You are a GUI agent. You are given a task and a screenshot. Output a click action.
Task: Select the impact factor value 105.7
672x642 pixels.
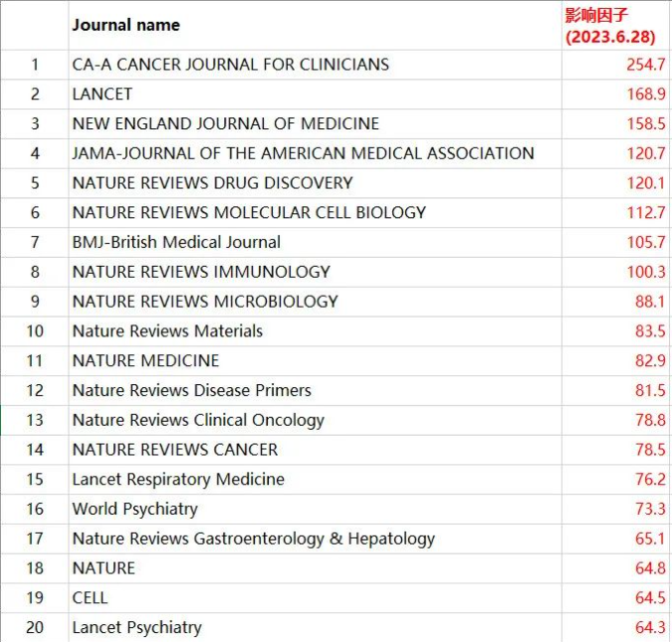(646, 242)
